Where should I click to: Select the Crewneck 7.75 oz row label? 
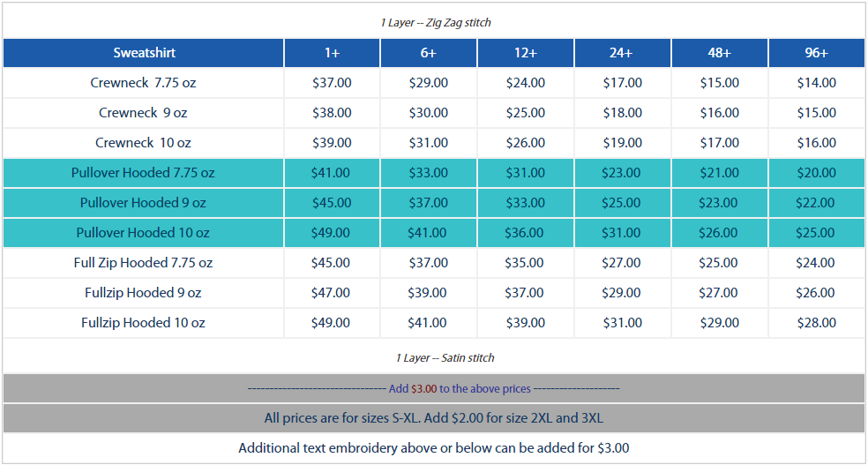coord(143,83)
